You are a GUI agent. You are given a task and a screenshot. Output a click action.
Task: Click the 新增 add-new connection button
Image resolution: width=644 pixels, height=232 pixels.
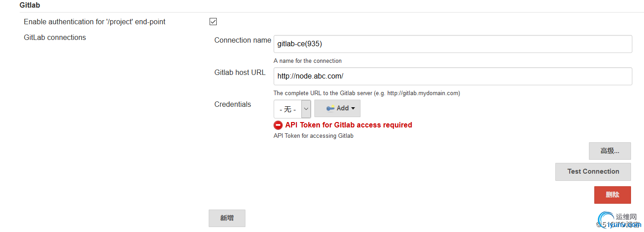click(x=227, y=218)
